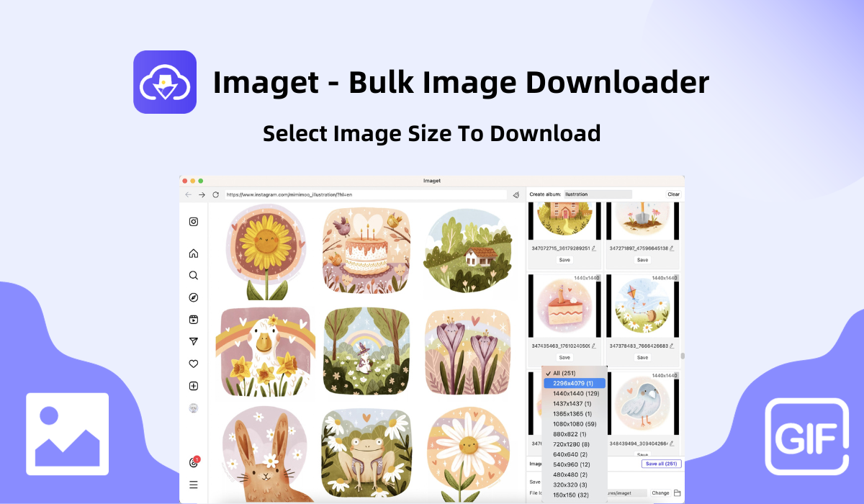Select the garden shovel thumbnail in results panel
The width and height of the screenshot is (864, 504).
[642, 220]
